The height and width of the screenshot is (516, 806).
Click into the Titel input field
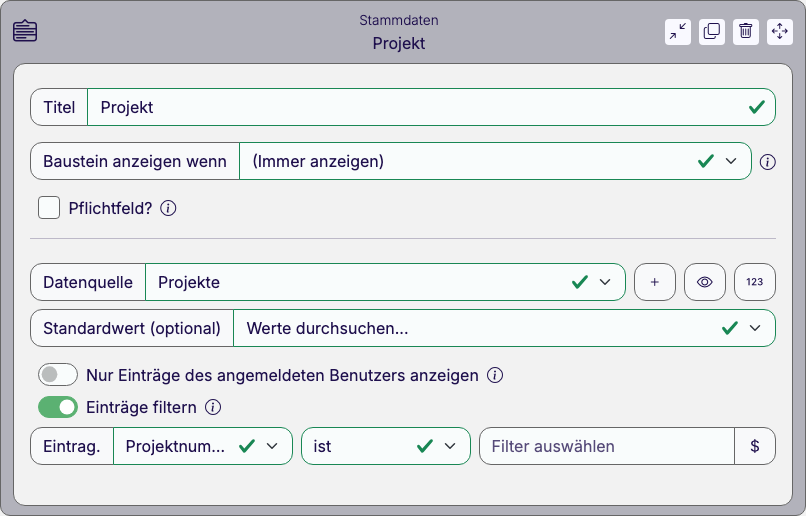coord(431,107)
